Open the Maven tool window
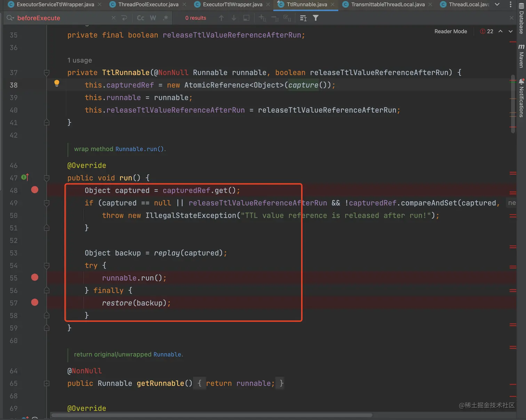Screen dimensions: 526x420 521,56
